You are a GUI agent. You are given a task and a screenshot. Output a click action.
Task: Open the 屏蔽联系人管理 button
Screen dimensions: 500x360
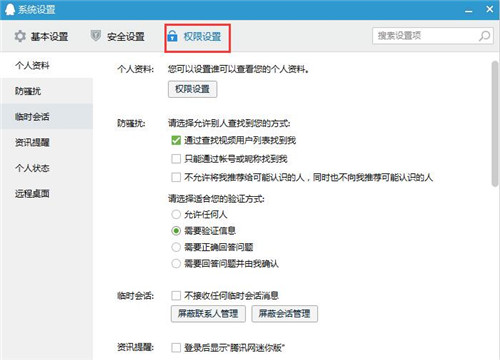tap(208, 314)
